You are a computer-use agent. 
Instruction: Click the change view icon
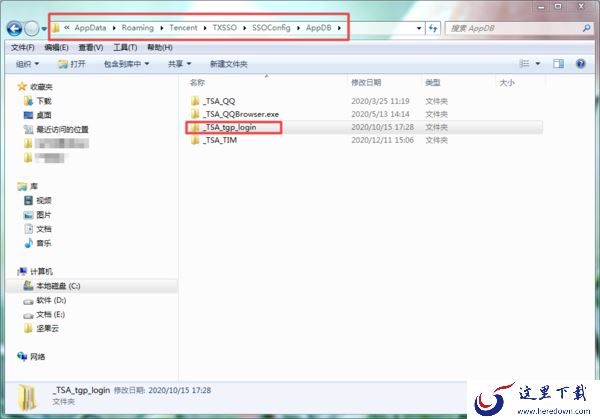[524, 64]
